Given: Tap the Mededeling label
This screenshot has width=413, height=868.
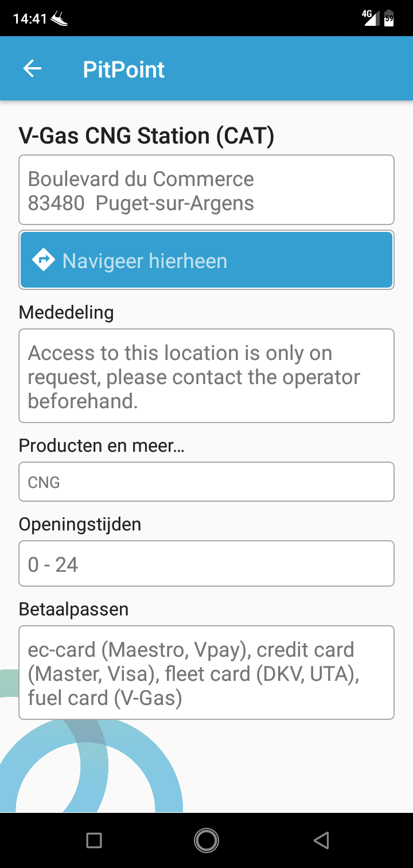Looking at the screenshot, I should (x=67, y=312).
